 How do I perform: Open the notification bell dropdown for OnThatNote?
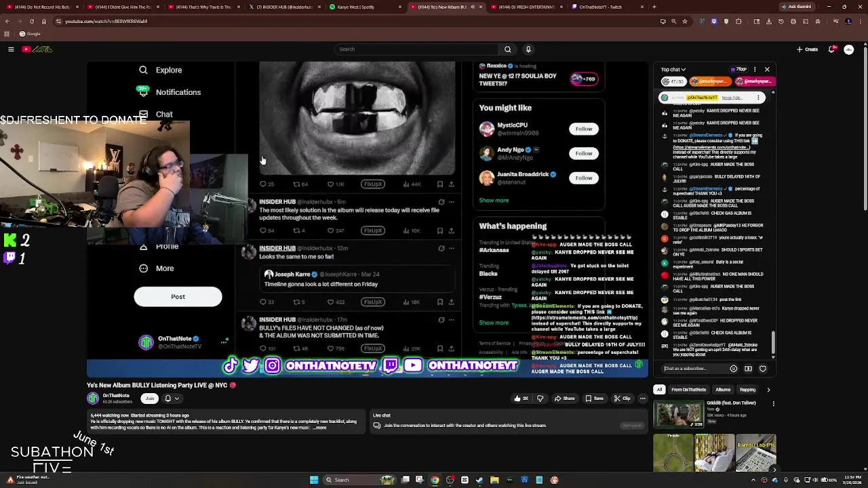coord(172,399)
